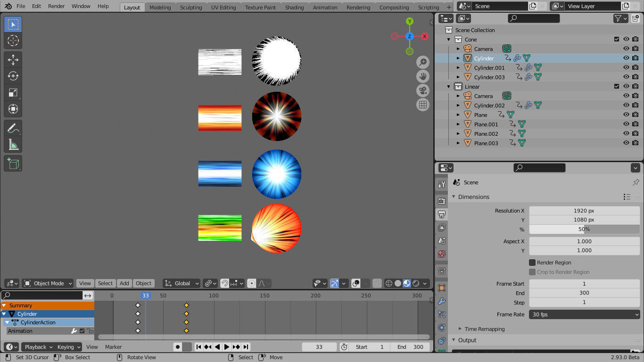This screenshot has height=362, width=644.
Task: Activate the Move tool
Action: (x=13, y=59)
